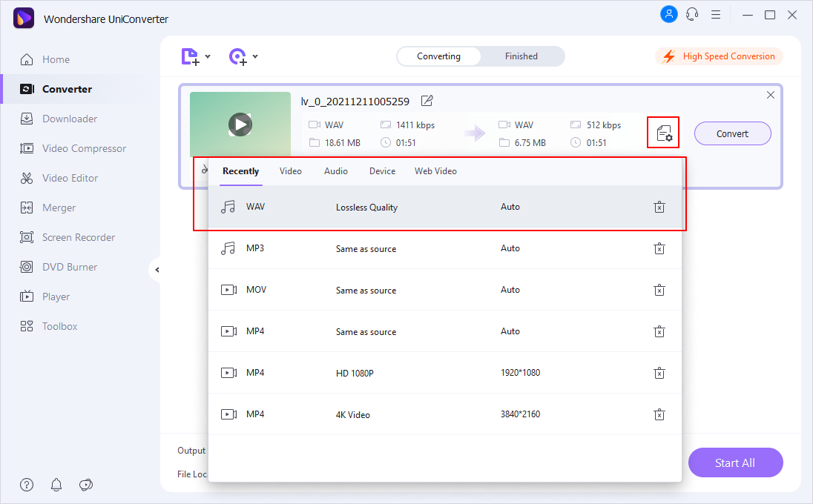The height and width of the screenshot is (504, 813).
Task: Open Video Compressor in the sidebar
Action: coord(80,149)
